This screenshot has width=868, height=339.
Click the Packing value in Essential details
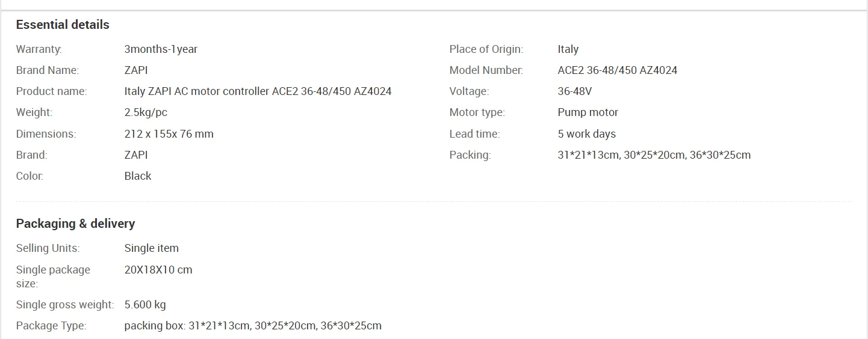(654, 155)
